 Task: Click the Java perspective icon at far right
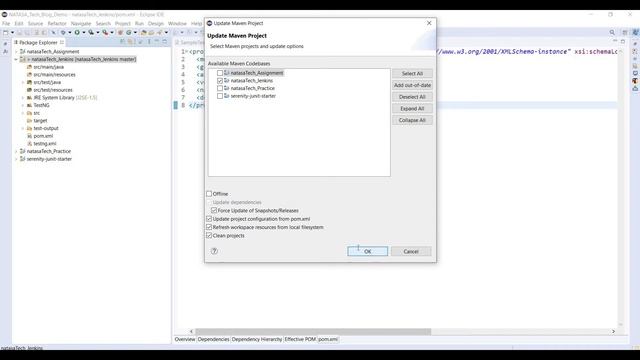[635, 32]
